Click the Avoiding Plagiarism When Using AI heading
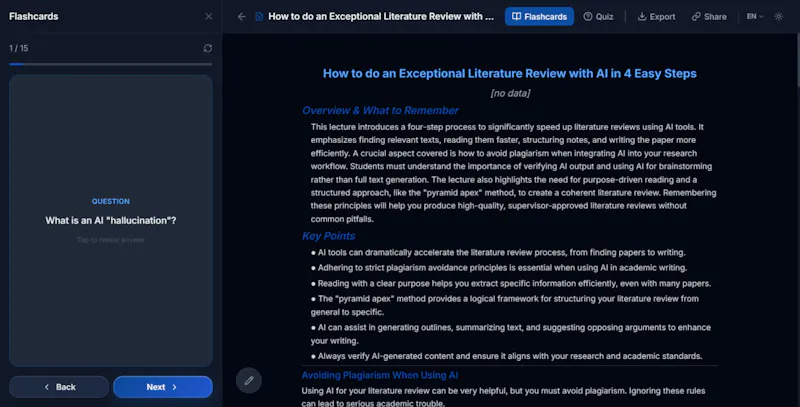Image resolution: width=800 pixels, height=407 pixels. pos(380,375)
